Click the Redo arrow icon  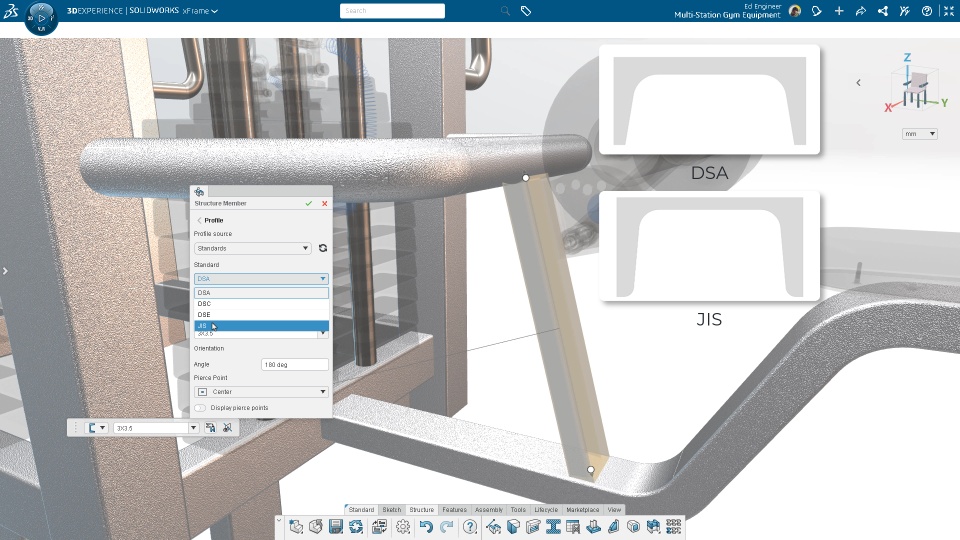pyautogui.click(x=447, y=527)
